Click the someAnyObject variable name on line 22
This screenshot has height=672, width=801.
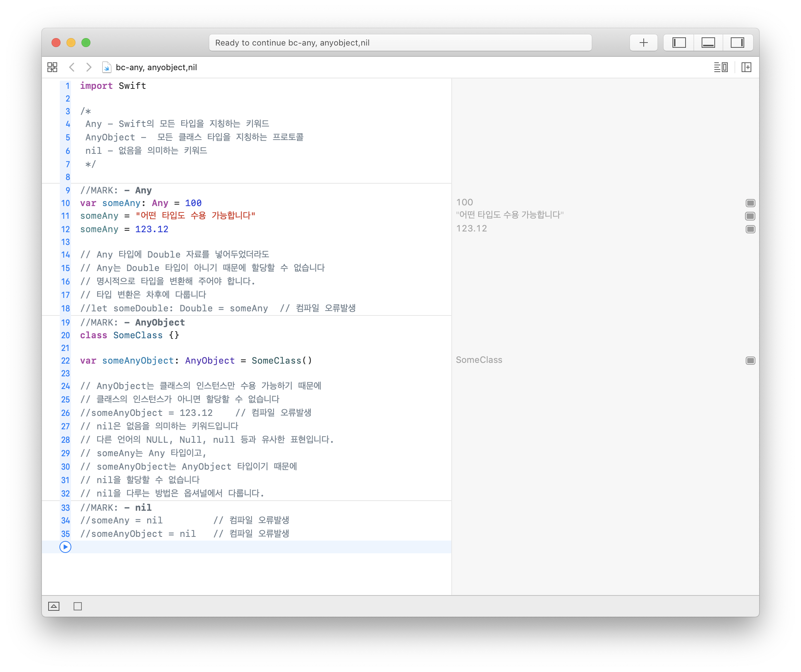pyautogui.click(x=138, y=361)
